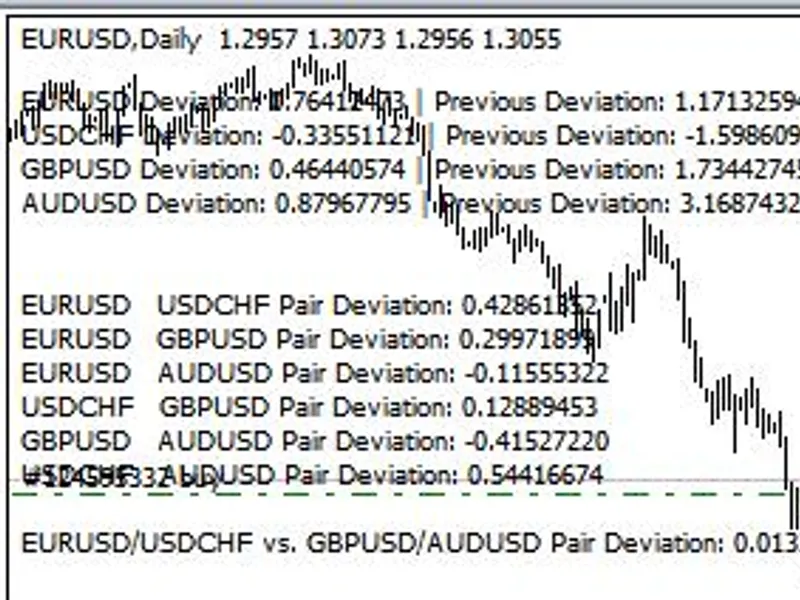Select the GBPUSD Deviation: 0.46440574 line
The width and height of the screenshot is (800, 600).
pos(214,170)
